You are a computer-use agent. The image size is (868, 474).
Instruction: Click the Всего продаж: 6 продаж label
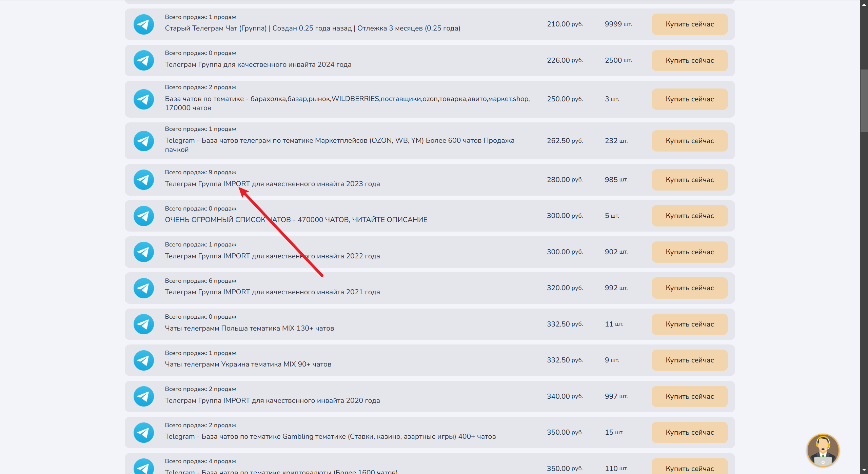coord(200,281)
